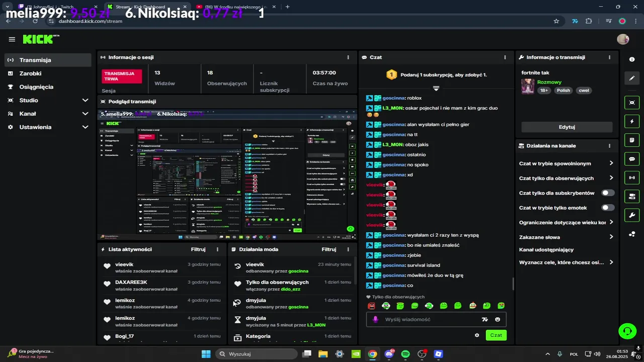Viewport: 644px width, 362px height.
Task: Open Czat panel three-dot menu
Action: point(505,57)
